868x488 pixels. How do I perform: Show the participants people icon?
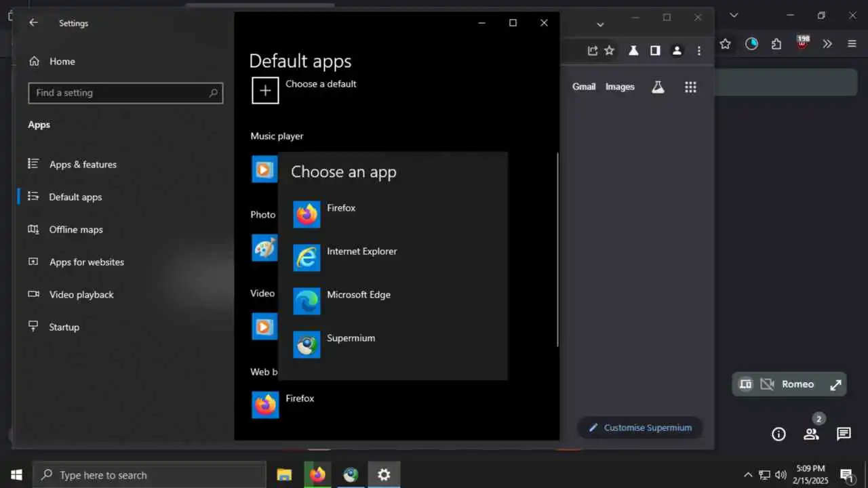tap(811, 434)
